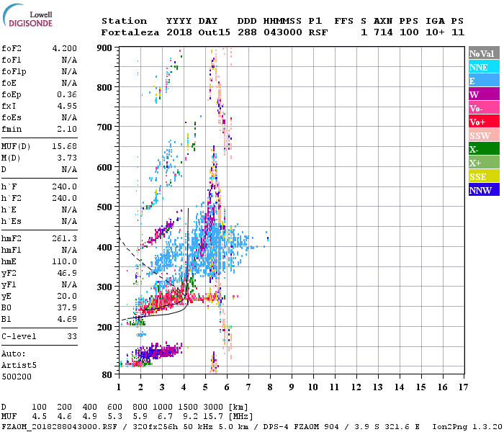Click the B1 value 4.69
The height and width of the screenshot is (432, 504).
coord(67,319)
